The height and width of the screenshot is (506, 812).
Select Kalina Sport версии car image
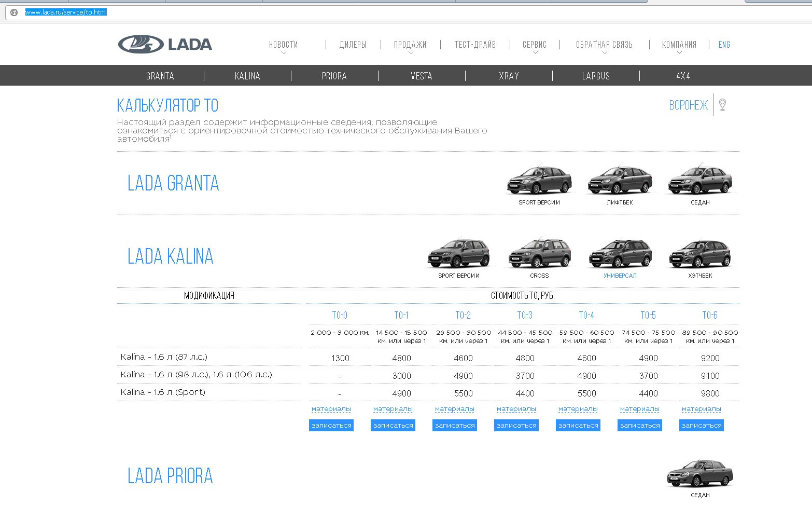(x=459, y=253)
